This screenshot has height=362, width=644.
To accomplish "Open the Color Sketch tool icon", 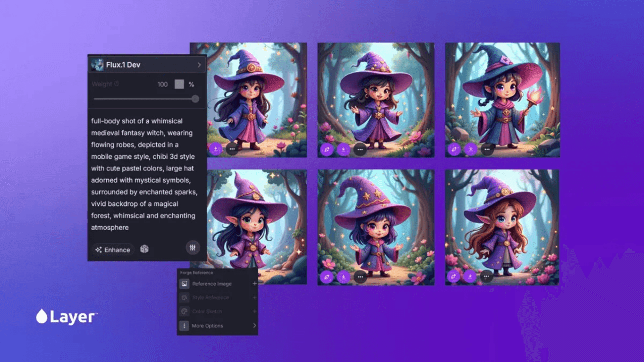I will click(184, 311).
